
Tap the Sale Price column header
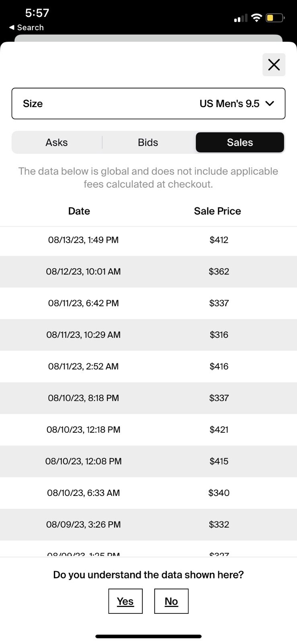point(217,211)
